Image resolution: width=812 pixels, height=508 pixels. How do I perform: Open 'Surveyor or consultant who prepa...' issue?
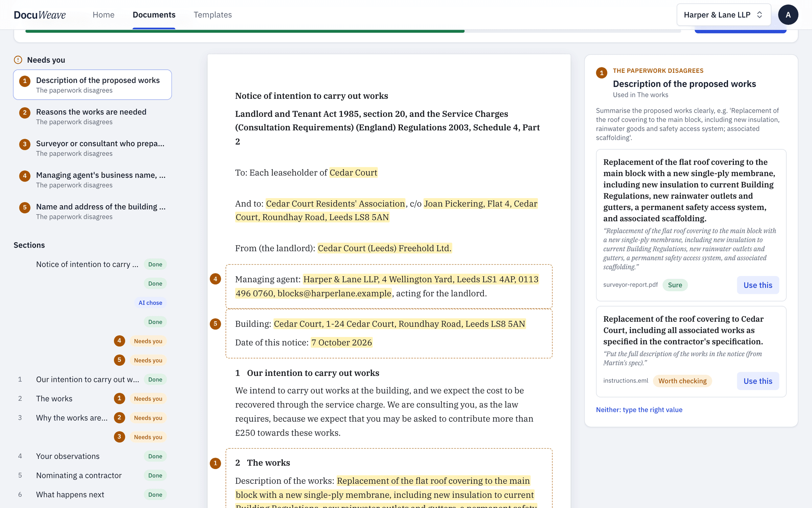92,148
